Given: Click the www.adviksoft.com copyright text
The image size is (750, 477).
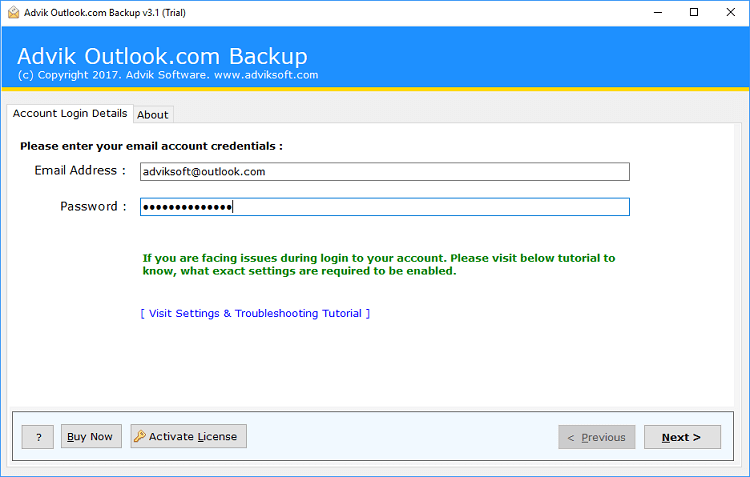Looking at the screenshot, I should pos(266,75).
